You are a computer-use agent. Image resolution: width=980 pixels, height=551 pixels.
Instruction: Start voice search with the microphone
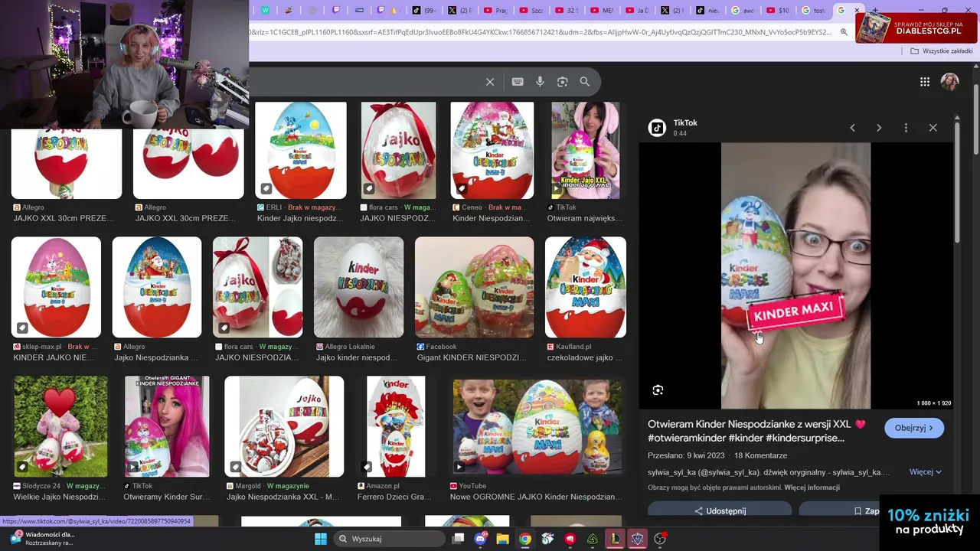(x=540, y=82)
